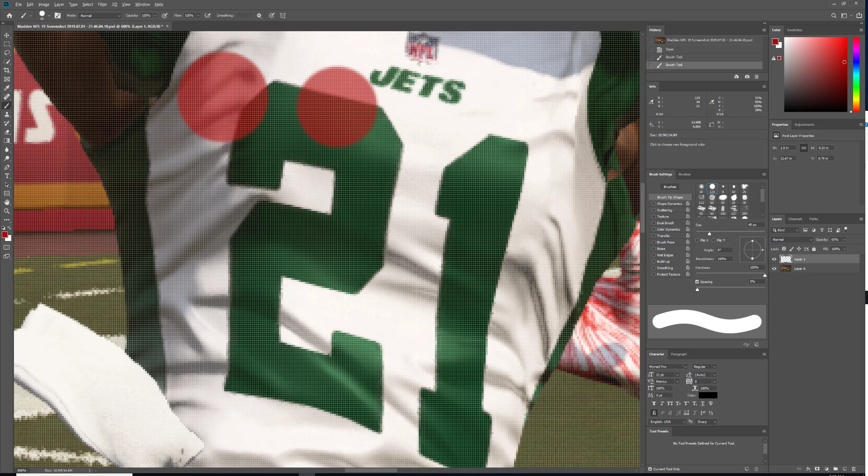Delete layer trash icon

tap(854, 469)
